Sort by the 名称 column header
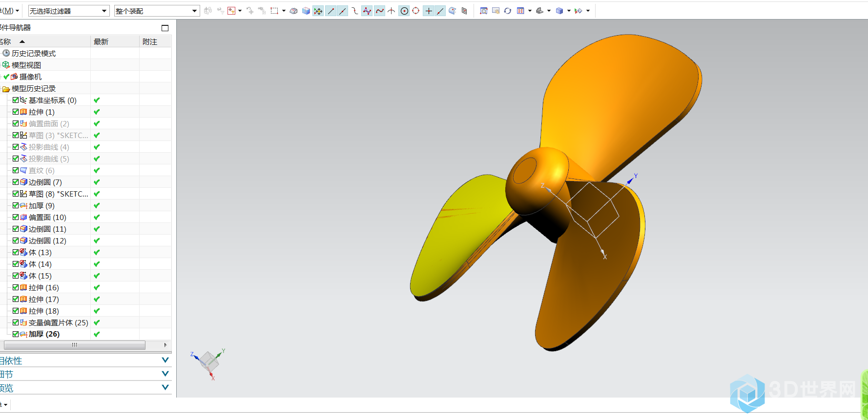868x420 pixels. coord(45,41)
